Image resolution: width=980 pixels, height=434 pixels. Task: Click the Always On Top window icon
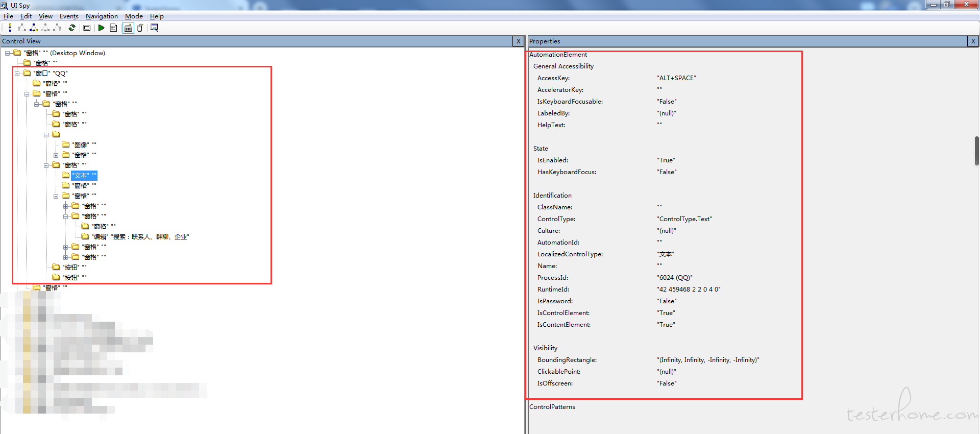154,28
